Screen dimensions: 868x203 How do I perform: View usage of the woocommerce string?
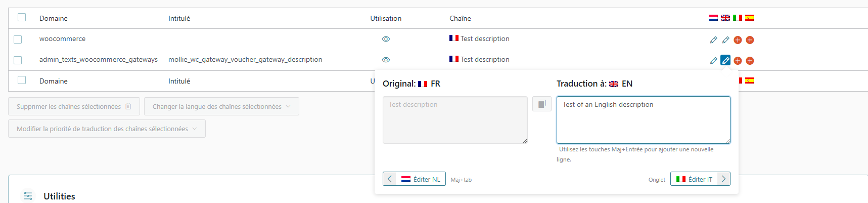[x=386, y=39]
